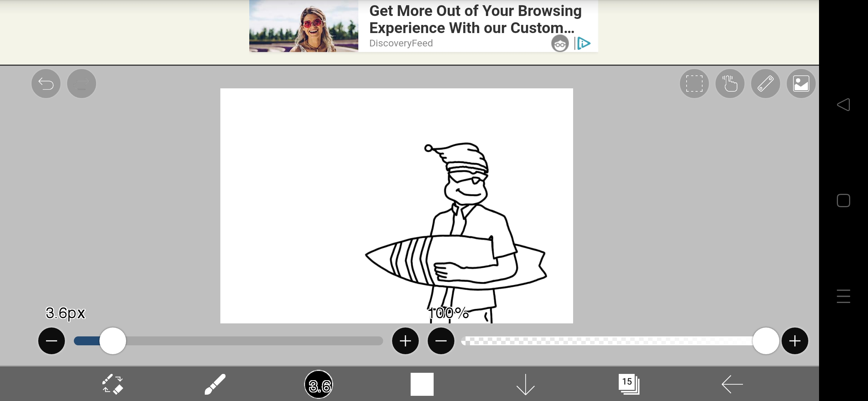868x401 pixels.
Task: Click the 100% opacity label
Action: point(448,313)
